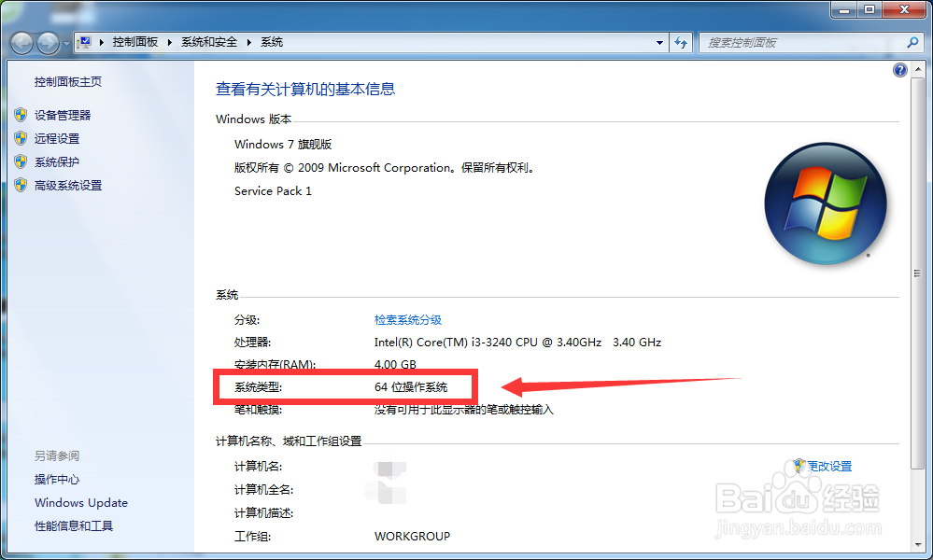Open 远程设置
Image resolution: width=933 pixels, height=560 pixels.
57,138
